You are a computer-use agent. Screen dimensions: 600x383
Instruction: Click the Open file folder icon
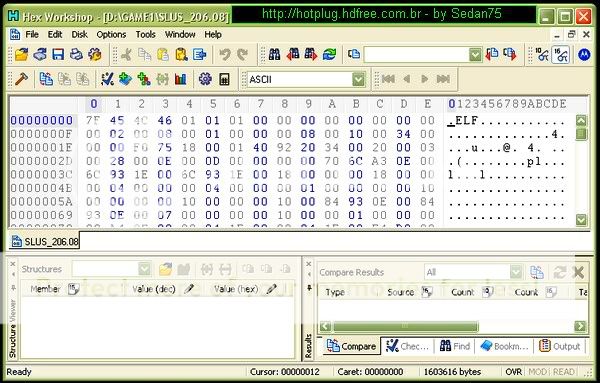click(22, 55)
